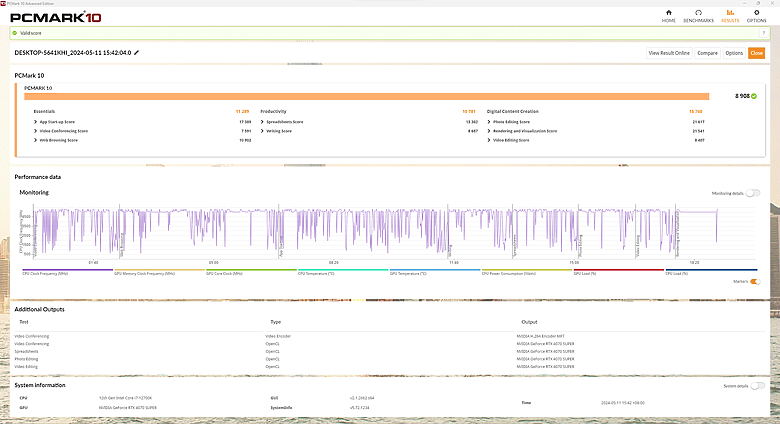Expand Writing Score details
Image resolution: width=780 pixels, height=424 pixels.
262,131
